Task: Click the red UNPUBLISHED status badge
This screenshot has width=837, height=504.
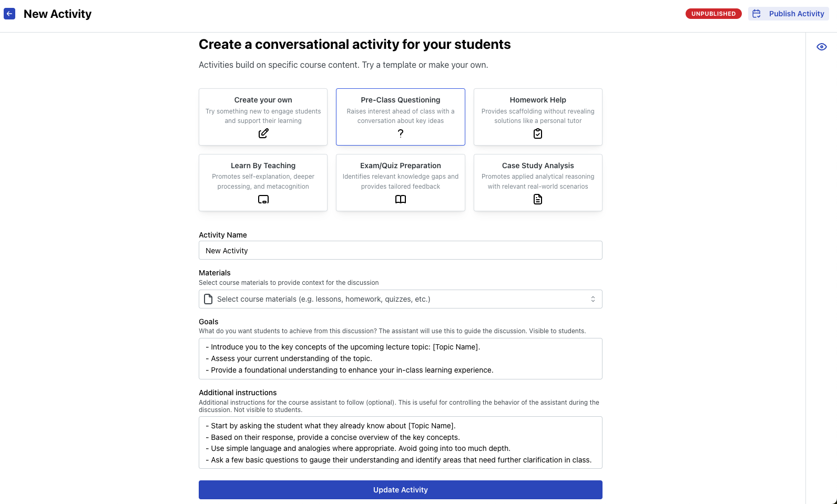Action: pos(713,14)
